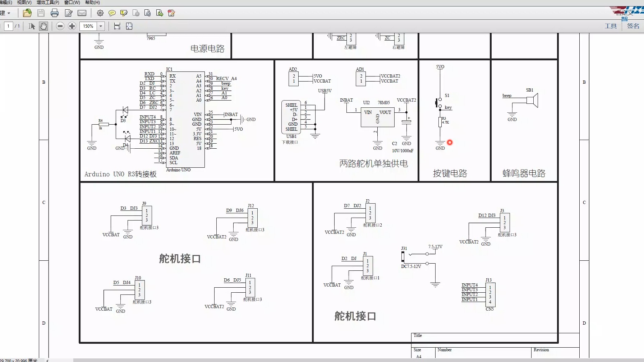Screen dimensions: 644x362
Task: Add a sticky note comment bubble
Action: point(112,13)
